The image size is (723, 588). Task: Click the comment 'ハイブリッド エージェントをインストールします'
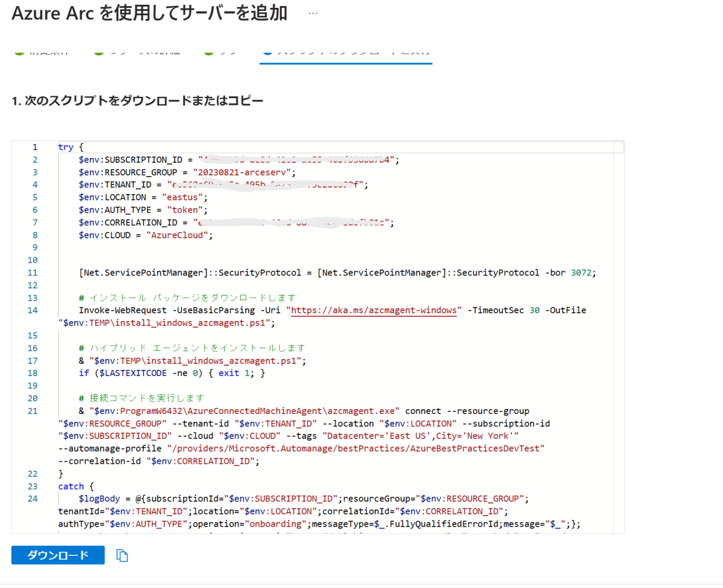(192, 348)
